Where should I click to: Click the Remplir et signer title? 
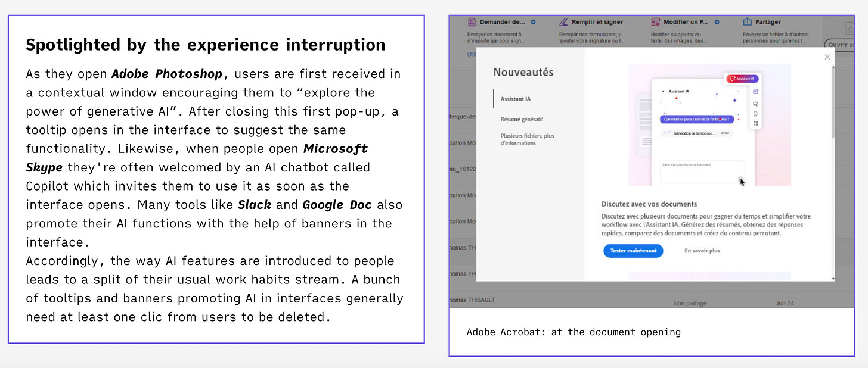pos(597,22)
